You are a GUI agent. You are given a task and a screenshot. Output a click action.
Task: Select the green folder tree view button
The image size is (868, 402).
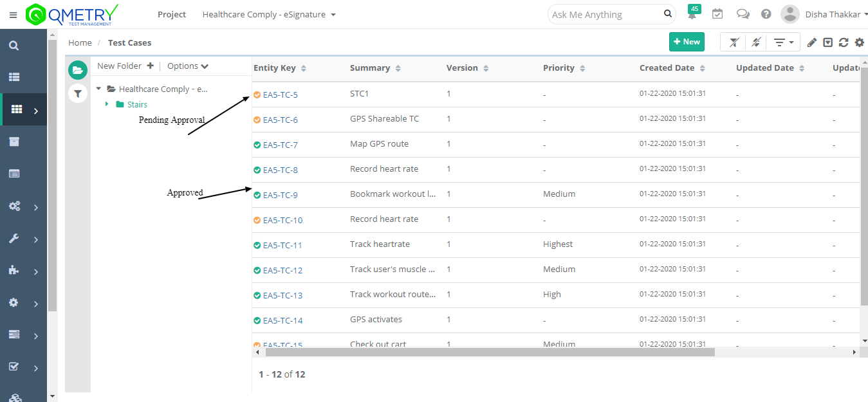click(x=78, y=70)
